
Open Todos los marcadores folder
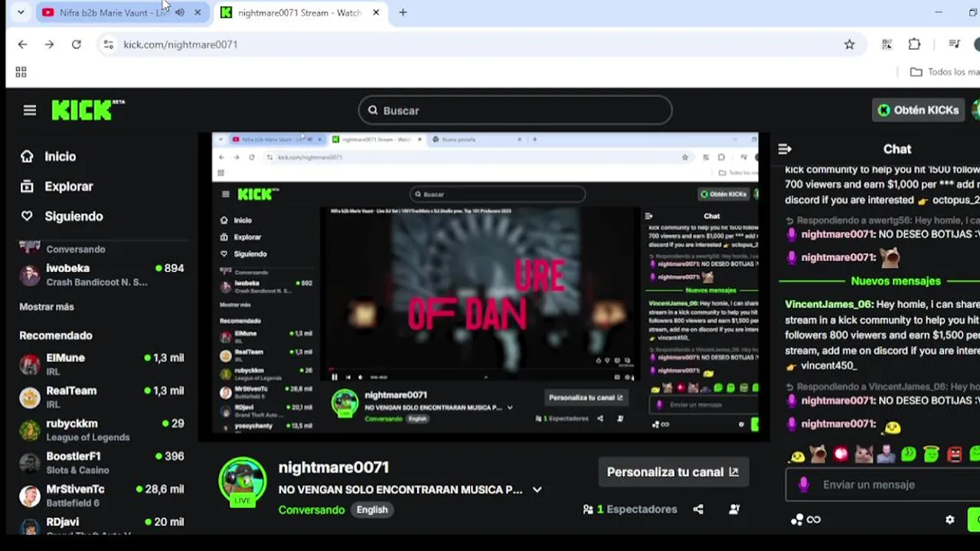point(945,72)
